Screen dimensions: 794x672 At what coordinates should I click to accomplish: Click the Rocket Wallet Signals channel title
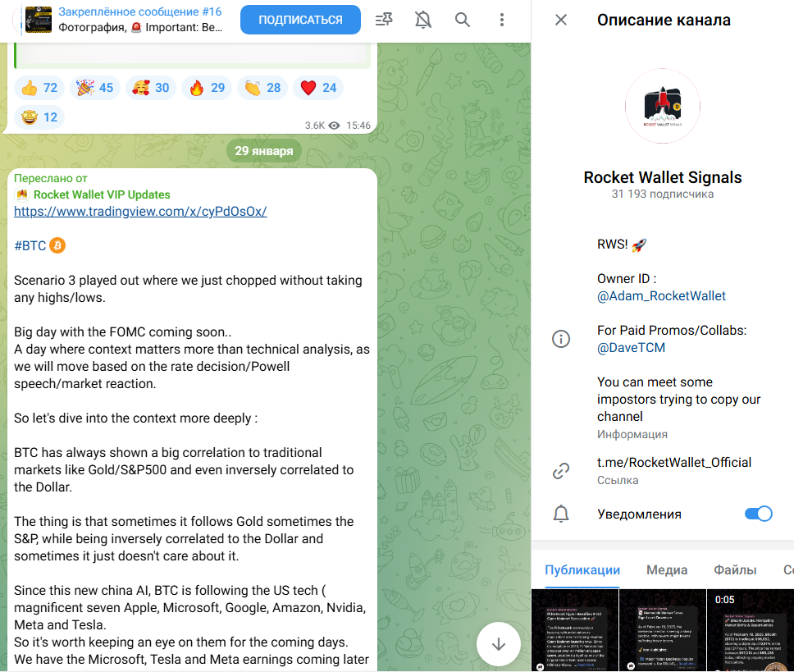[x=662, y=177]
